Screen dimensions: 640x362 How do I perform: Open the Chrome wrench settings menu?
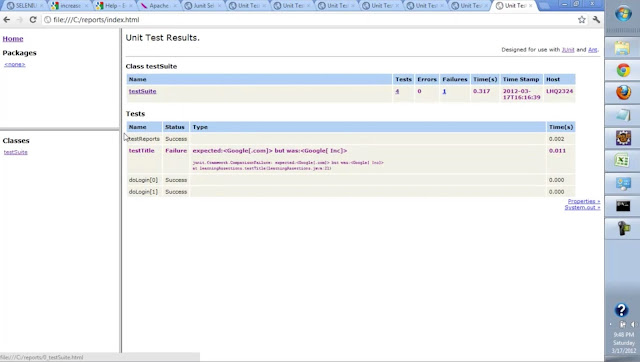(x=596, y=20)
